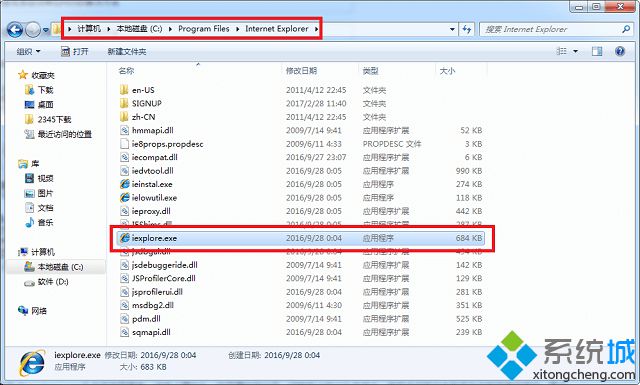This screenshot has height=385, width=640.
Task: Click the JSProfilerCore.dll file icon
Action: point(124,278)
